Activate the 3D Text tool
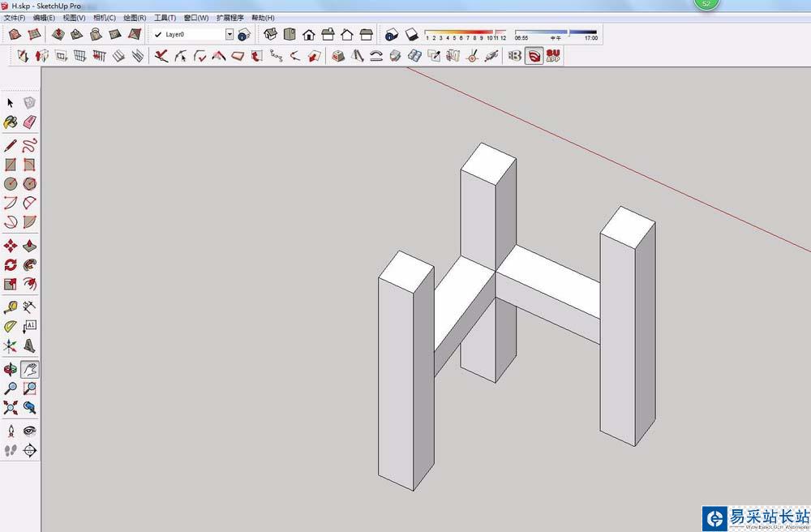The height and width of the screenshot is (532, 811). coord(29,345)
